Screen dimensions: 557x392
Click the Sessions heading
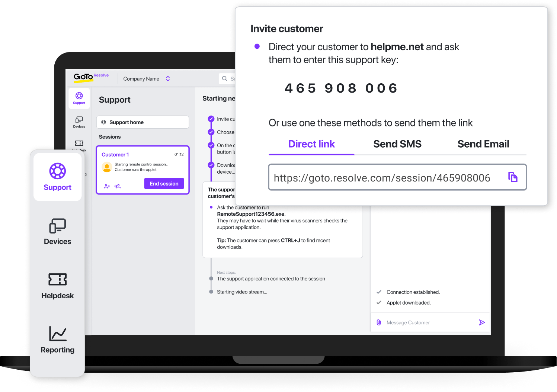coord(110,137)
